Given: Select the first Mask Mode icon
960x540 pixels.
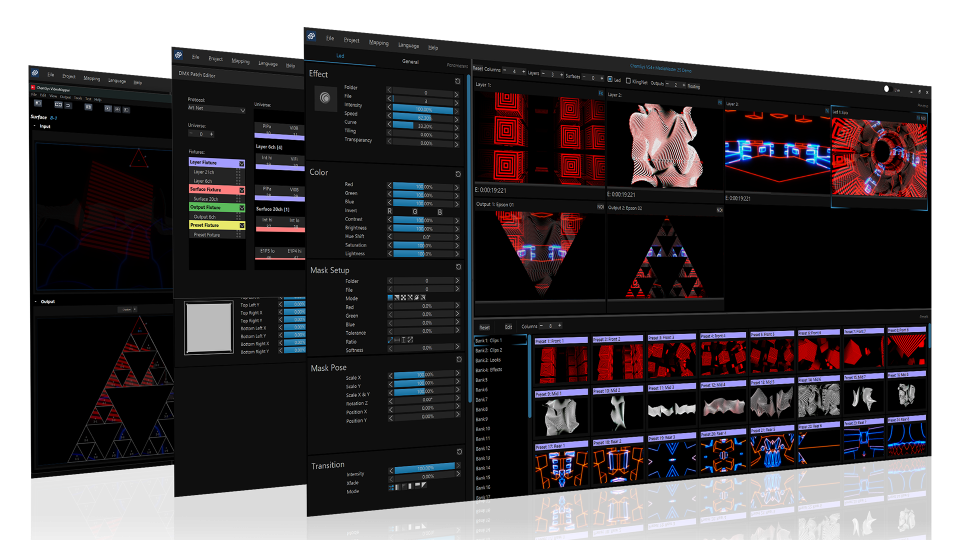Looking at the screenshot, I should 391,298.
